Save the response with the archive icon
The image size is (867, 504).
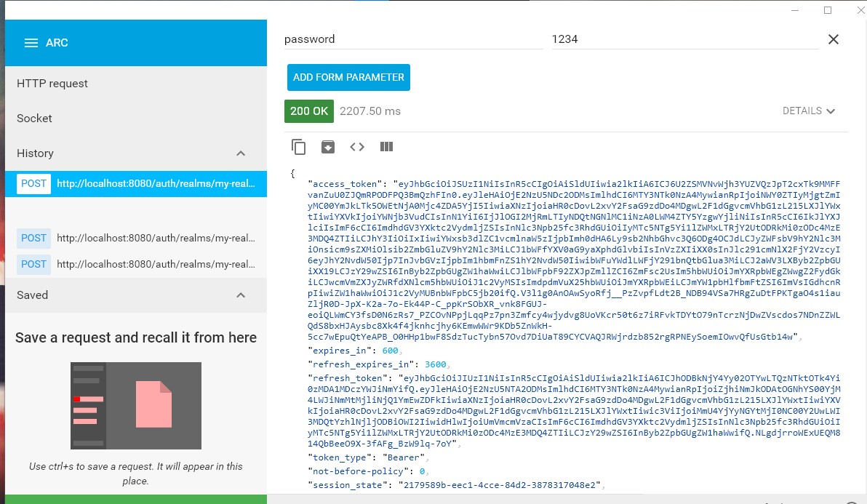point(328,146)
